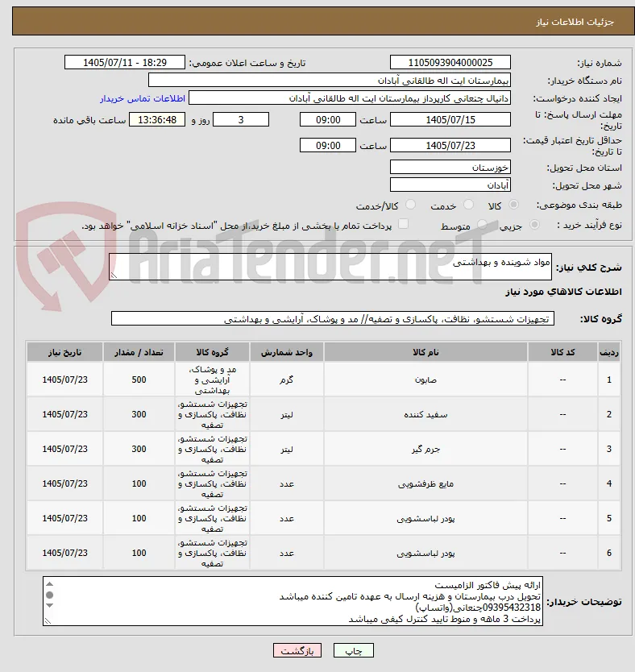
Task: Select the کالا/خدمت radio button
Action: click(410, 205)
